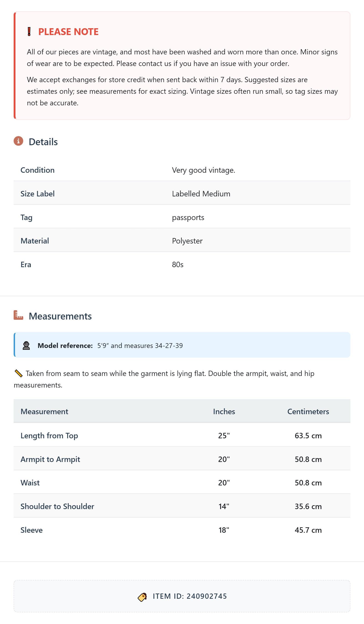Screen dimensions: 364x624
Task: Click the Sleeve 45.7 cm value
Action: tap(308, 530)
